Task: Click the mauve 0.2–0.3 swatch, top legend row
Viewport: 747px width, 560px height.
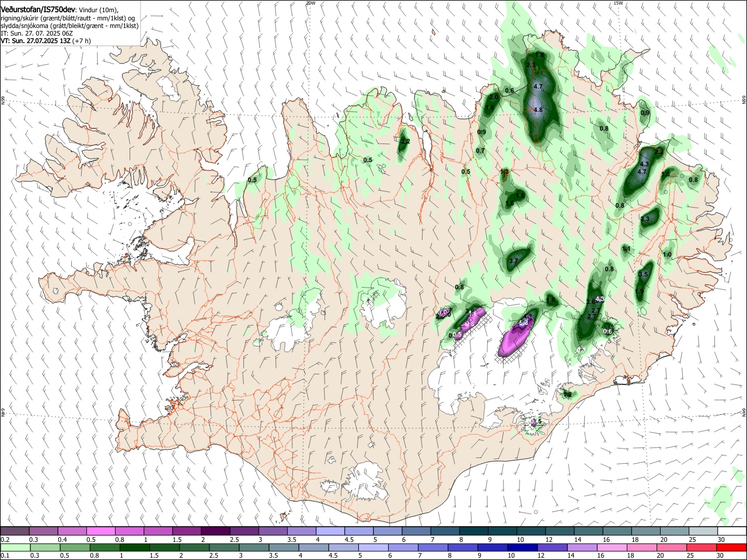Action: tap(15, 531)
